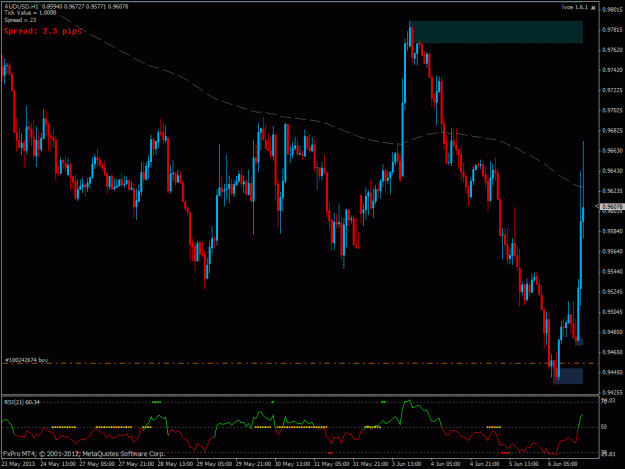Click the 0.95245 price scale label

[x=613, y=292]
